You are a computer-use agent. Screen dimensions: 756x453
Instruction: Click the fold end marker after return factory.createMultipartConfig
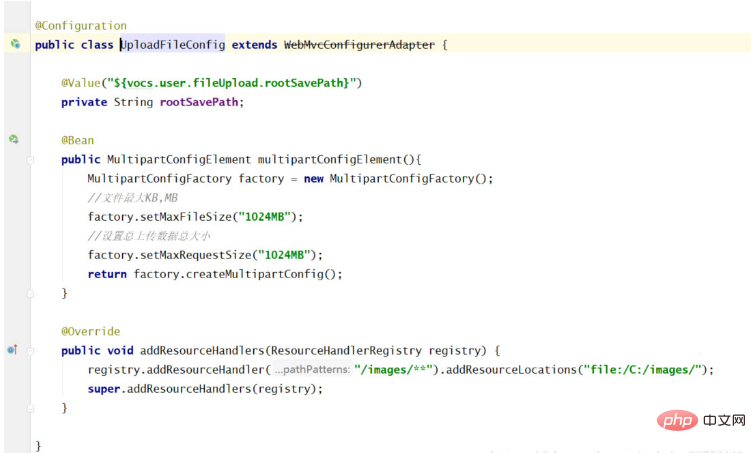tap(30, 293)
